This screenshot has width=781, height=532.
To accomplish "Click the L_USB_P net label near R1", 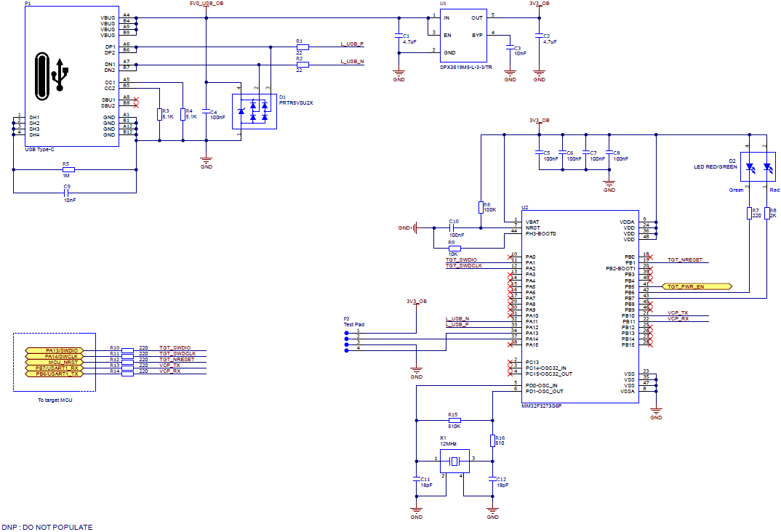I will point(352,44).
